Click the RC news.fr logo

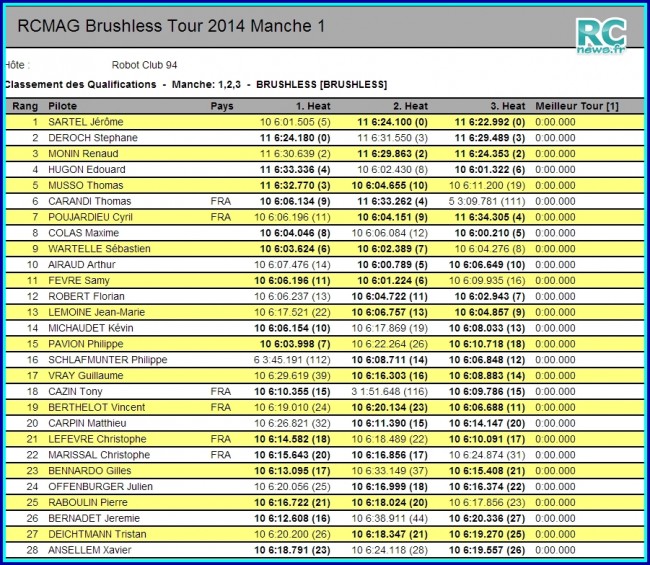601,36
